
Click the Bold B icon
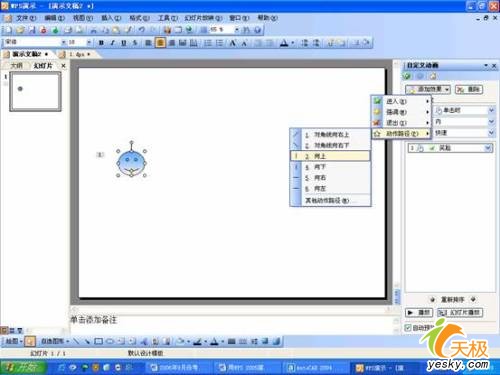(101, 43)
